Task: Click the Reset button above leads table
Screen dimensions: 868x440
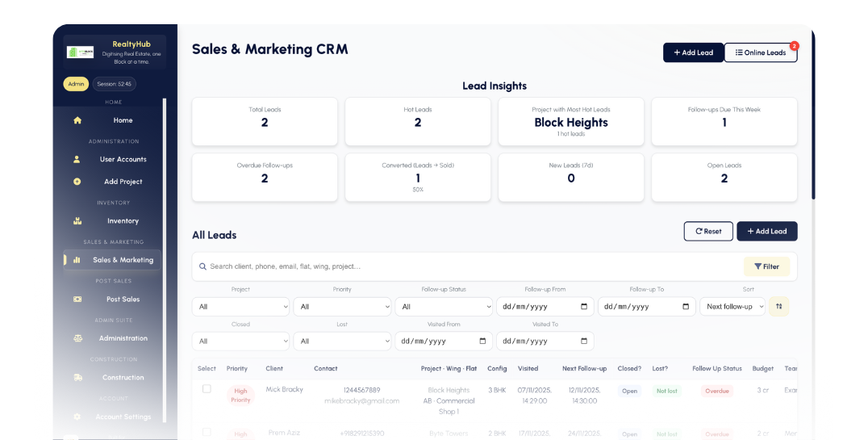Action: click(708, 231)
